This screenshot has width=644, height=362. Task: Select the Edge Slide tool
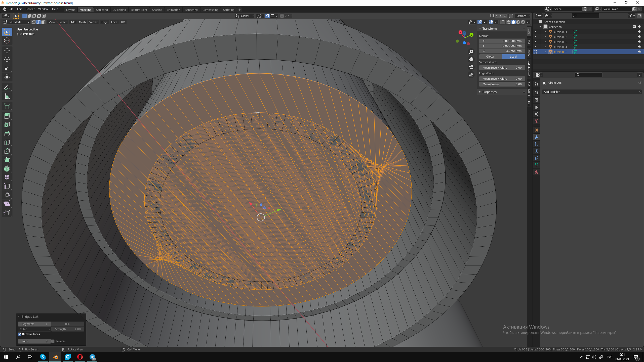pyautogui.click(x=7, y=186)
